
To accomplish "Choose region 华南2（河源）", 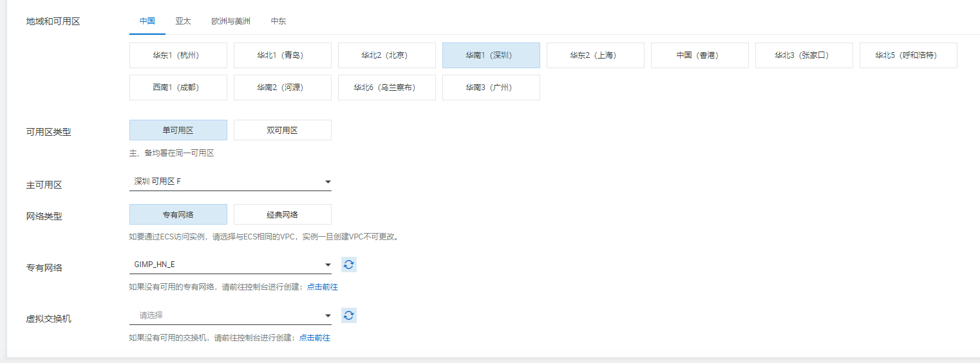I will 283,88.
